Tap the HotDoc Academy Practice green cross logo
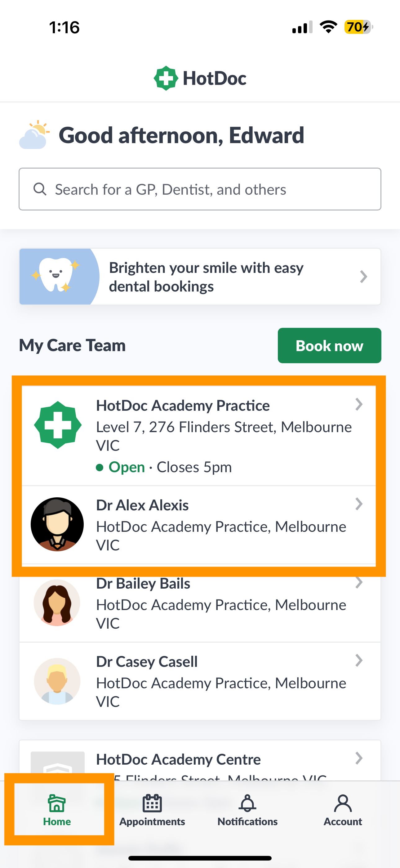This screenshot has height=868, width=400. 58,425
